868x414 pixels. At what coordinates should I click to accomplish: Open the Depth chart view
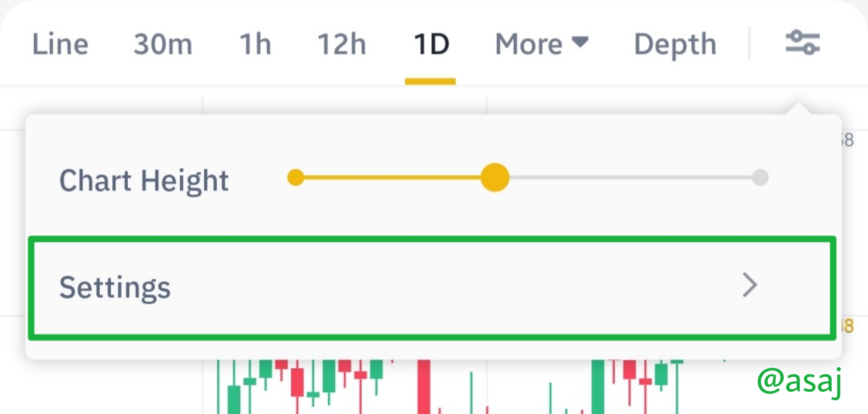coord(675,45)
